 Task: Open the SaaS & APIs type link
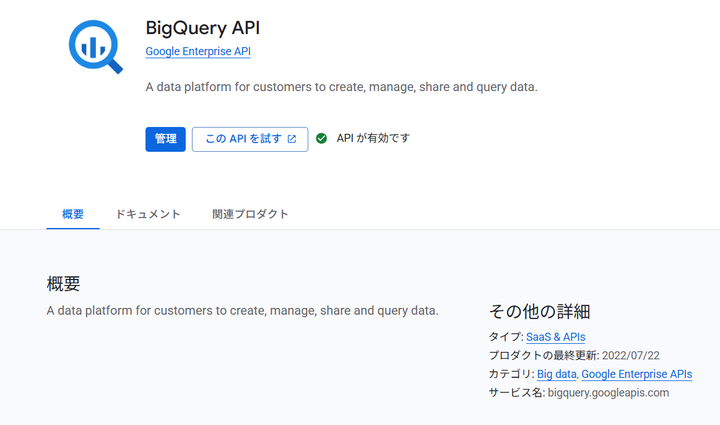(x=555, y=337)
